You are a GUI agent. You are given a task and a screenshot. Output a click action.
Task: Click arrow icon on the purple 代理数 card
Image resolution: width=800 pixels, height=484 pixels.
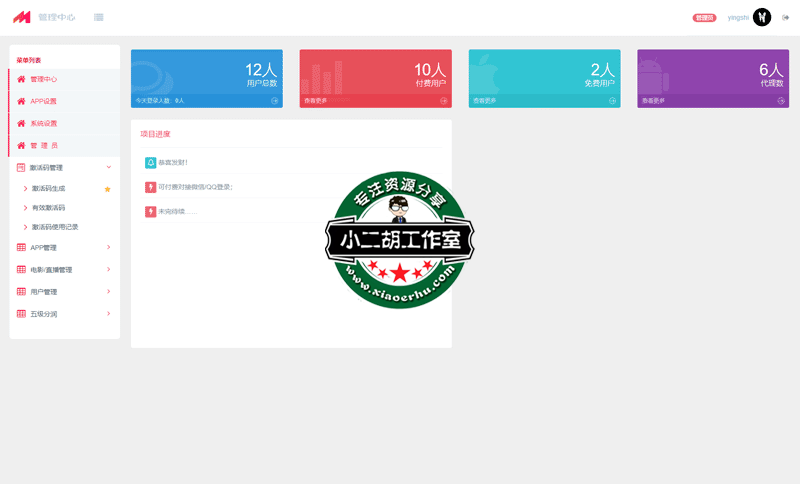coord(780,101)
